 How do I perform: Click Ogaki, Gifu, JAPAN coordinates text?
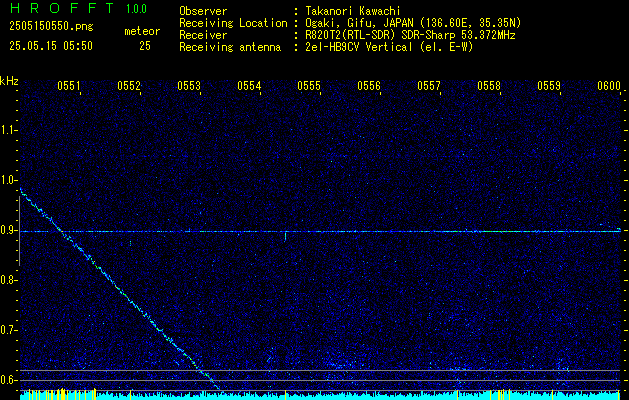413,23
